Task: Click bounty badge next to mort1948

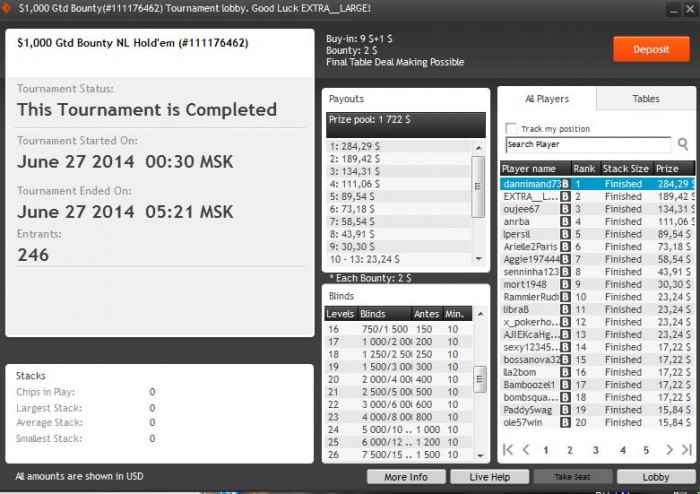Action: pyautogui.click(x=565, y=284)
